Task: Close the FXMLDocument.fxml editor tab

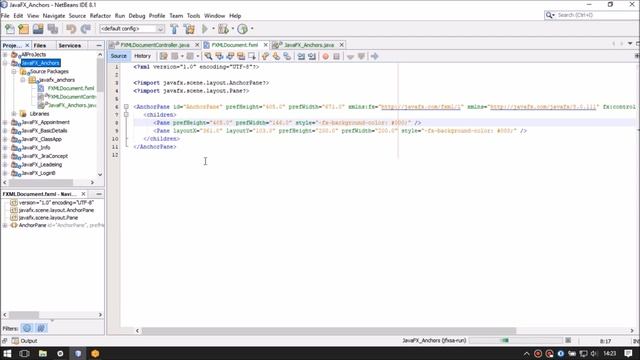Action: click(265, 45)
